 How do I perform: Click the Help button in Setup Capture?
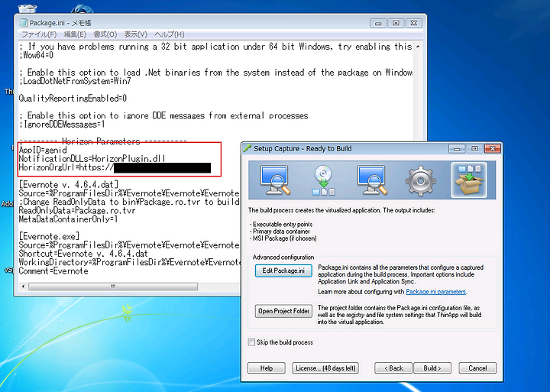267,368
